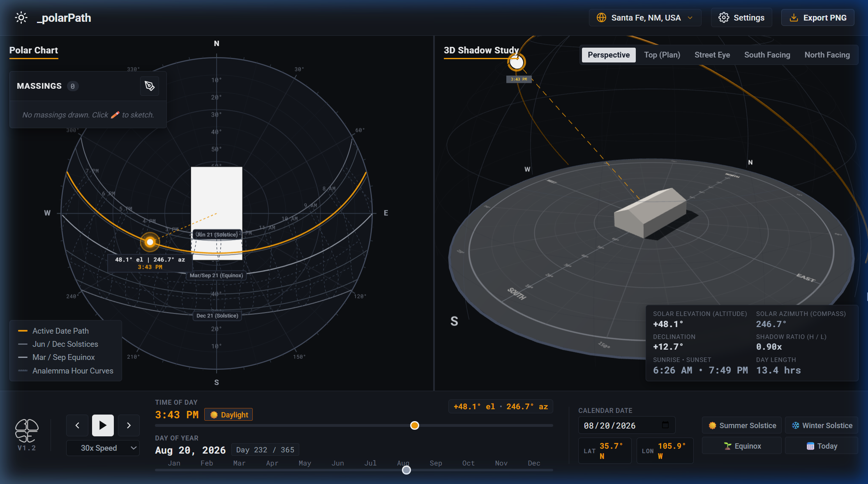Click the massings count badge
Viewport: 868px width, 484px height.
pyautogui.click(x=73, y=86)
